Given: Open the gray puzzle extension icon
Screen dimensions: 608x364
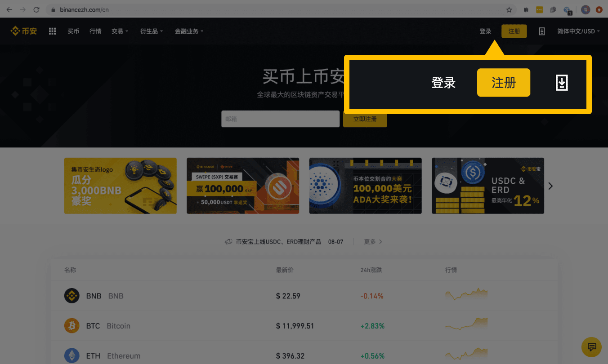Looking at the screenshot, I should pos(553,9).
